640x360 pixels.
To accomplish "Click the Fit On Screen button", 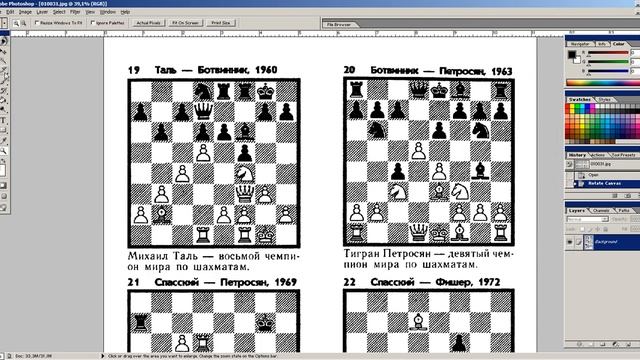I will click(185, 23).
